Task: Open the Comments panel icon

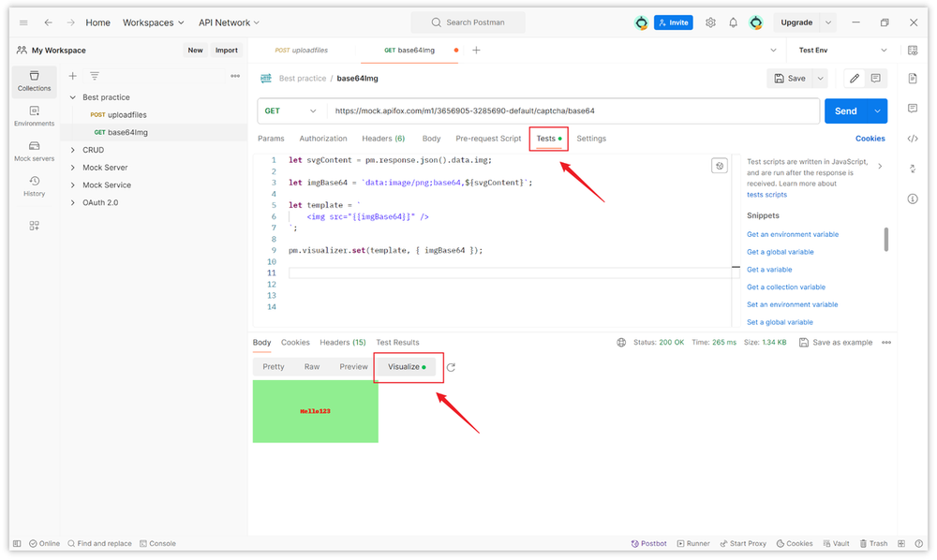Action: point(913,108)
